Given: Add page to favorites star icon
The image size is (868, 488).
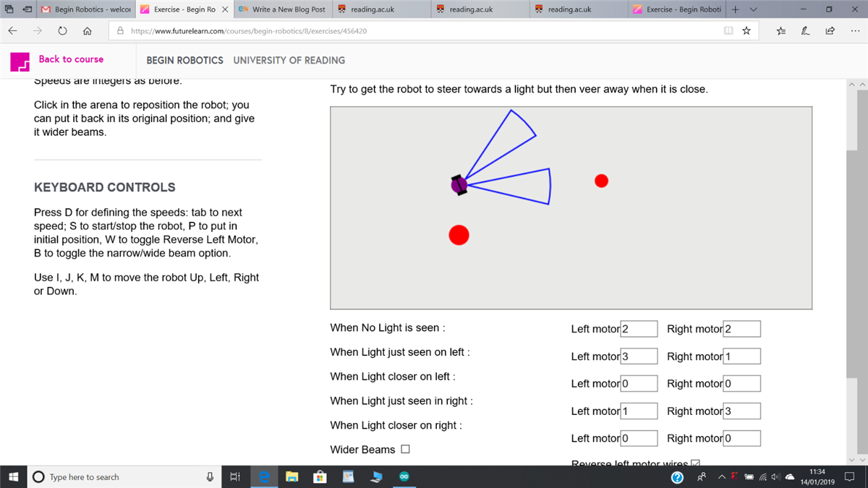Looking at the screenshot, I should tap(746, 31).
